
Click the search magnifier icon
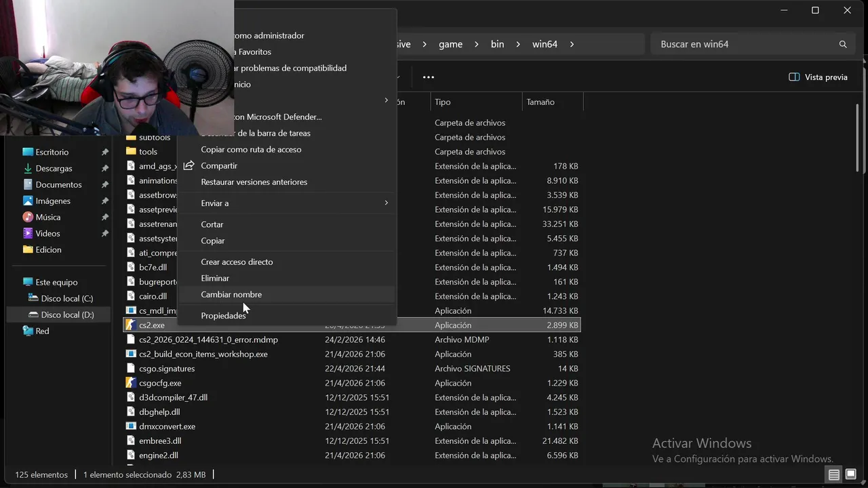(x=843, y=44)
